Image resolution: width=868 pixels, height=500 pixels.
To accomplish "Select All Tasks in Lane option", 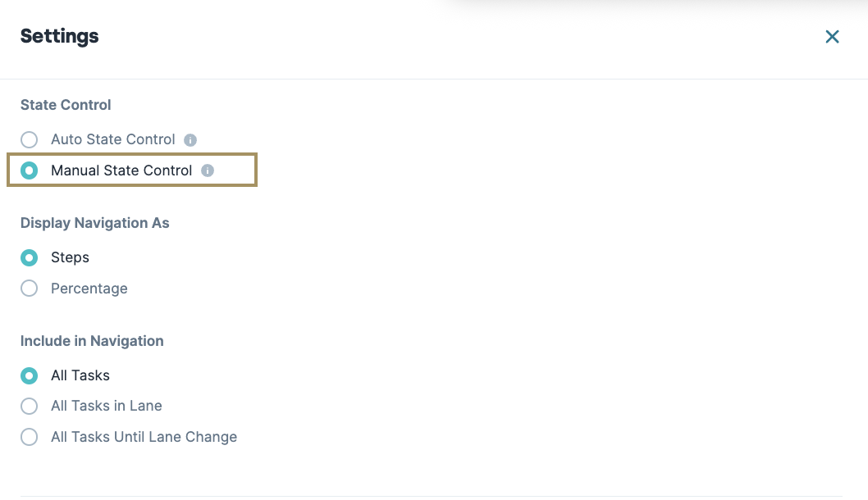I will [x=29, y=406].
